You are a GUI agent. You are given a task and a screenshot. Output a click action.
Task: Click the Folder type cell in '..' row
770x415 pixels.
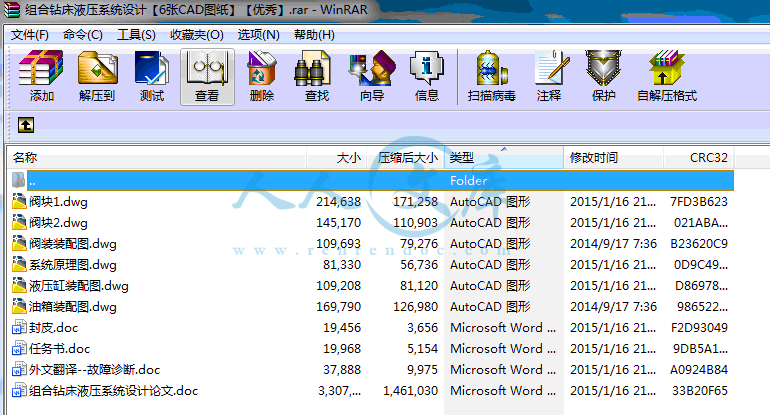(468, 181)
